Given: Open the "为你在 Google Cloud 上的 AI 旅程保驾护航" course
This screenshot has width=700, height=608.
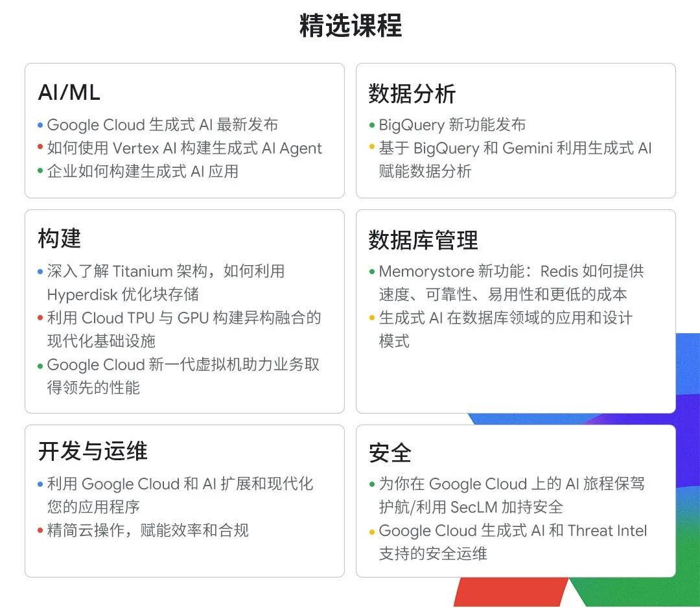Looking at the screenshot, I should [511, 495].
